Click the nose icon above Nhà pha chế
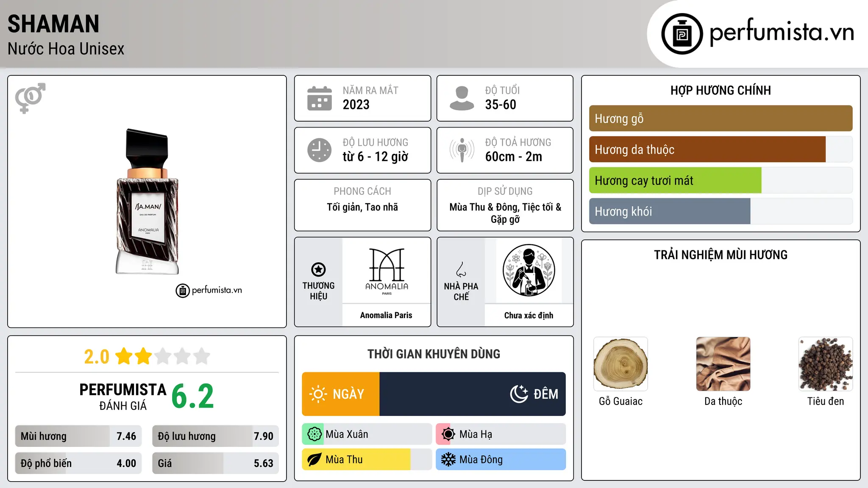The width and height of the screenshot is (868, 488). click(x=461, y=269)
